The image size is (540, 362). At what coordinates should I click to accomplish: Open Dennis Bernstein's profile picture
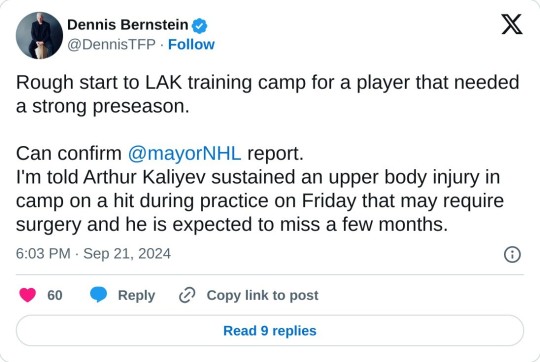(x=39, y=35)
